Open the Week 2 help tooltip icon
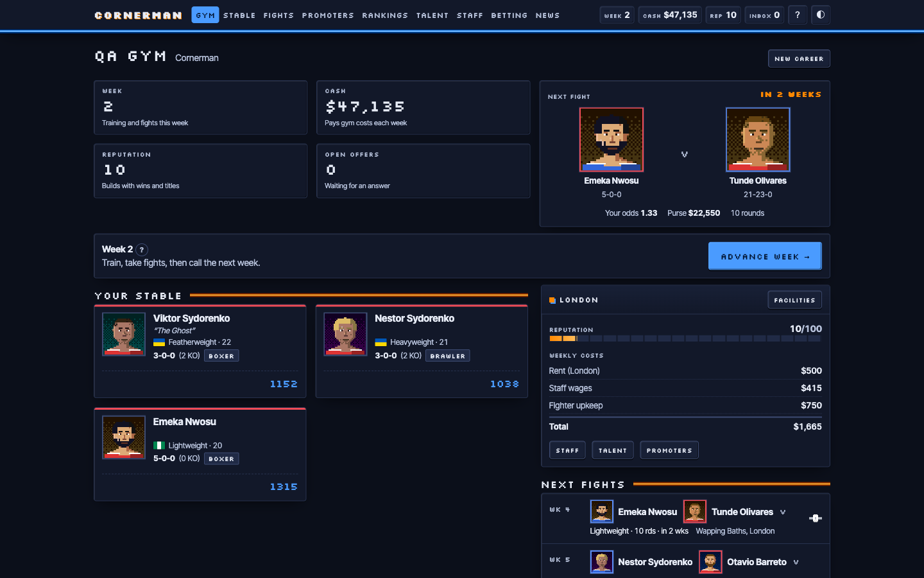Image resolution: width=924 pixels, height=578 pixels. pos(142,250)
